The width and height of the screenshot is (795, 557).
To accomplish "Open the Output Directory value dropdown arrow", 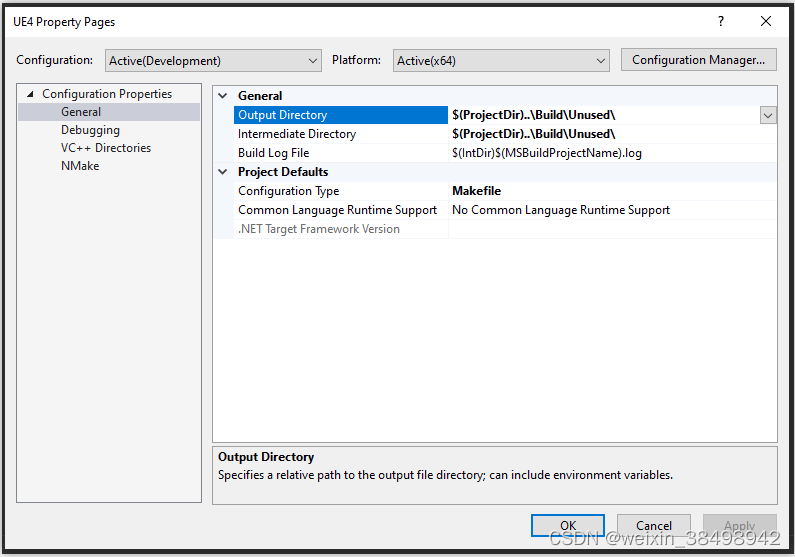I will (x=768, y=116).
